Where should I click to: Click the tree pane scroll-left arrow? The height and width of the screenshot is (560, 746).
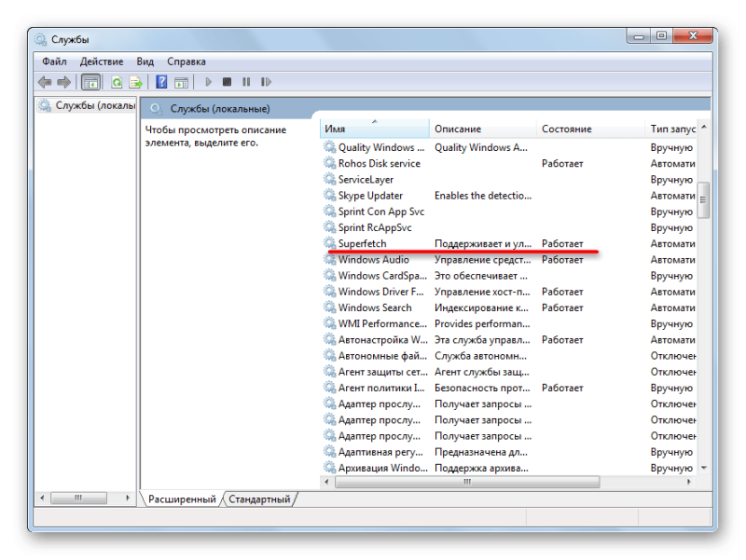click(42, 498)
